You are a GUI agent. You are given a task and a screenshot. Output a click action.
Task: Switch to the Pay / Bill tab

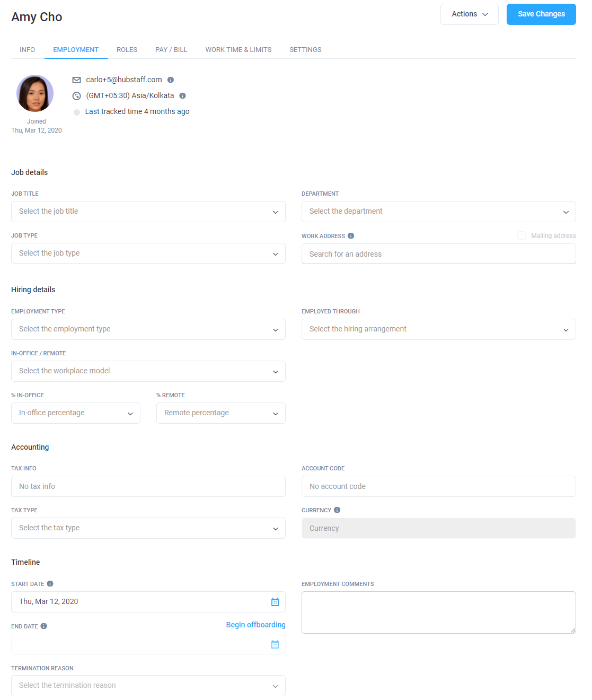(x=171, y=50)
